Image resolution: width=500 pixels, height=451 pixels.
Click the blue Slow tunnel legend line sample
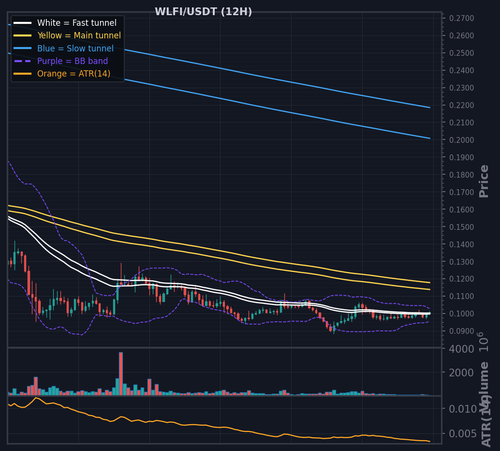click(x=23, y=48)
